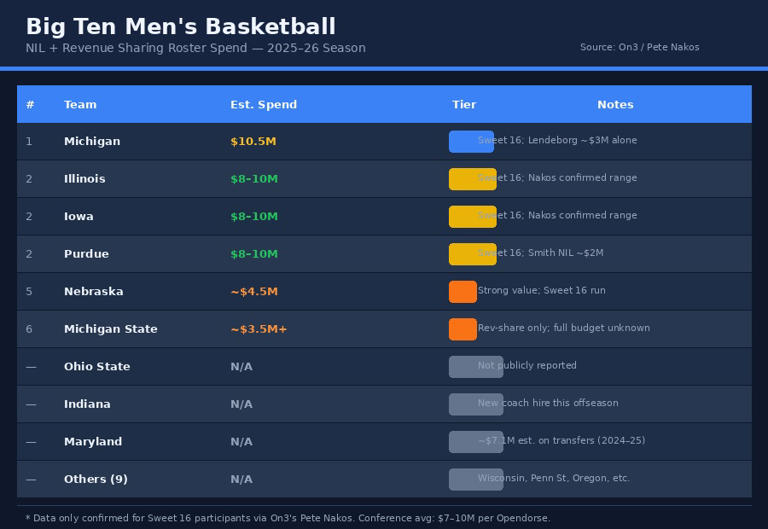Click the Michigan team name
The image size is (768, 529).
point(92,142)
